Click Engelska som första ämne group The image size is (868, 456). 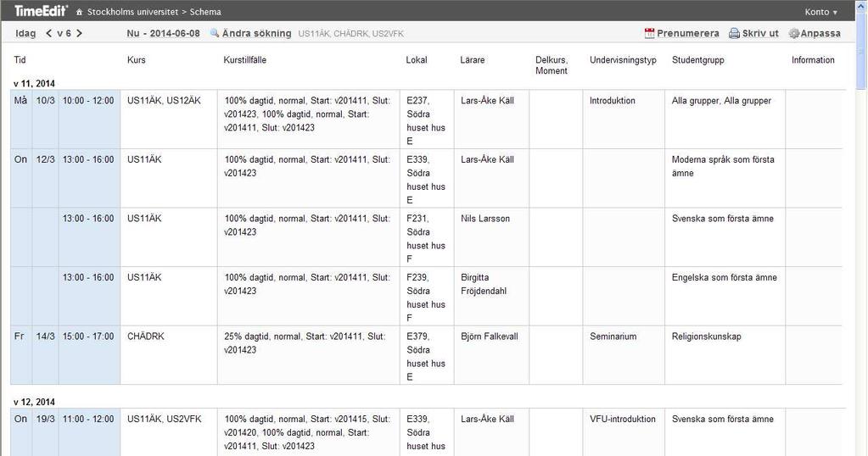(x=724, y=277)
